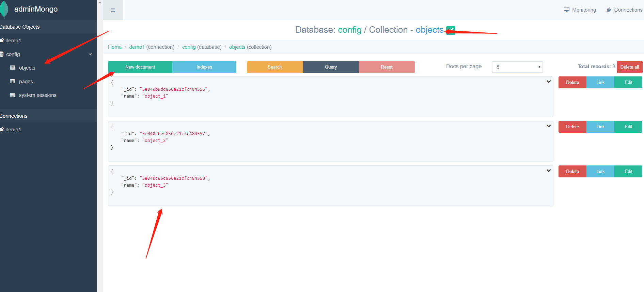Open Connections page from top bar

click(628, 10)
